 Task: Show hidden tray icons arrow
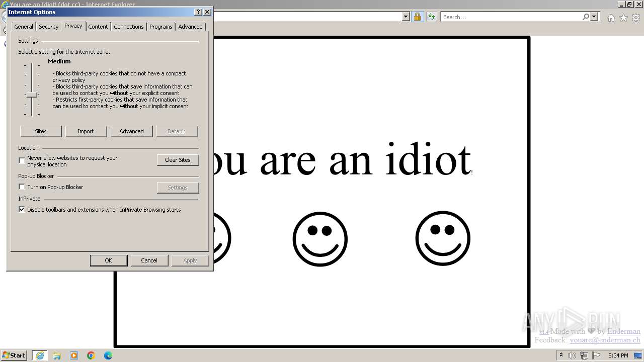click(561, 355)
